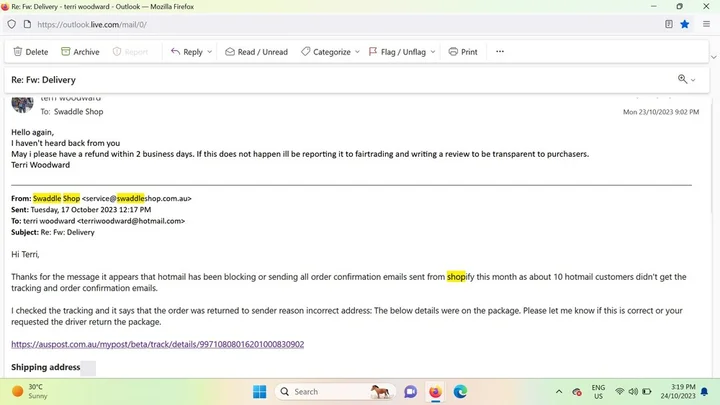Expand the Categorize dropdown
This screenshot has width=720, height=405.
coord(356,52)
